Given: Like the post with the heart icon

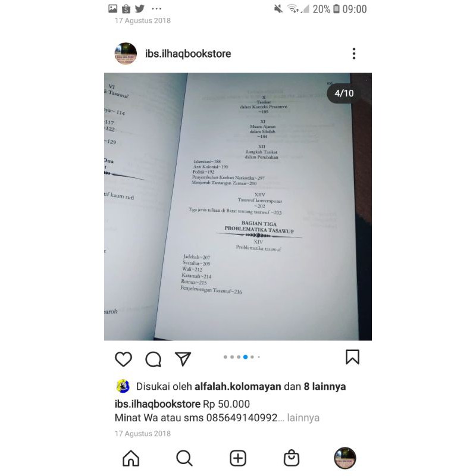Looking at the screenshot, I should tap(123, 359).
